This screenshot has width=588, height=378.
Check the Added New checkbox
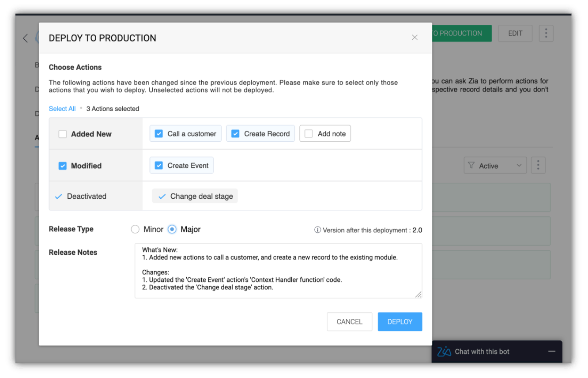[x=63, y=134]
